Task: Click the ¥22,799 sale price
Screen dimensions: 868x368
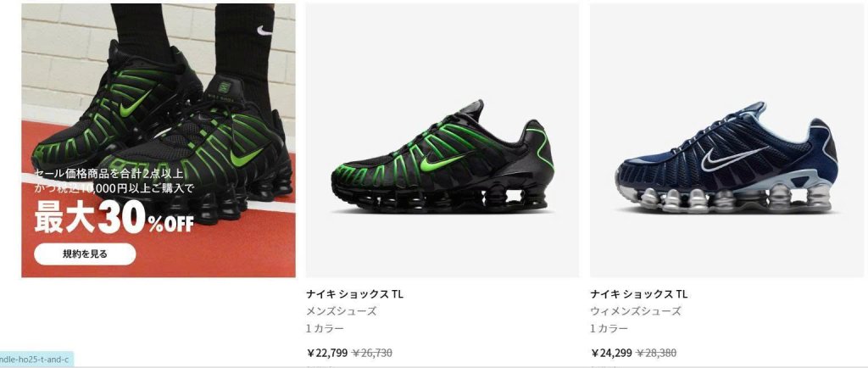Action: pyautogui.click(x=327, y=353)
